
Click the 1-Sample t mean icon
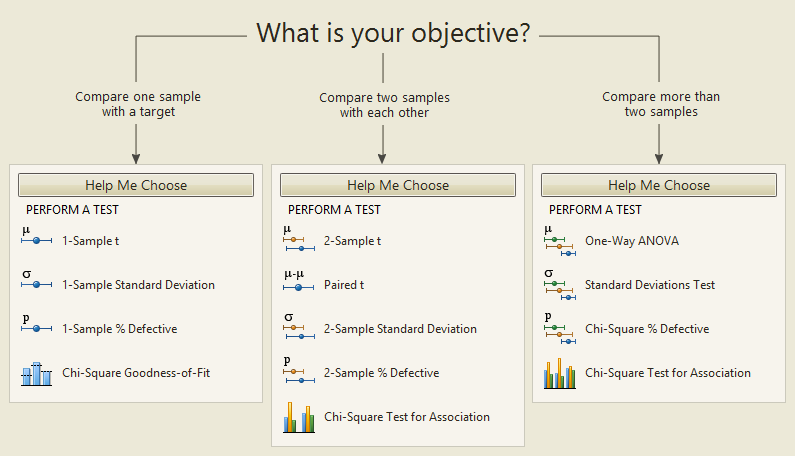[37, 236]
